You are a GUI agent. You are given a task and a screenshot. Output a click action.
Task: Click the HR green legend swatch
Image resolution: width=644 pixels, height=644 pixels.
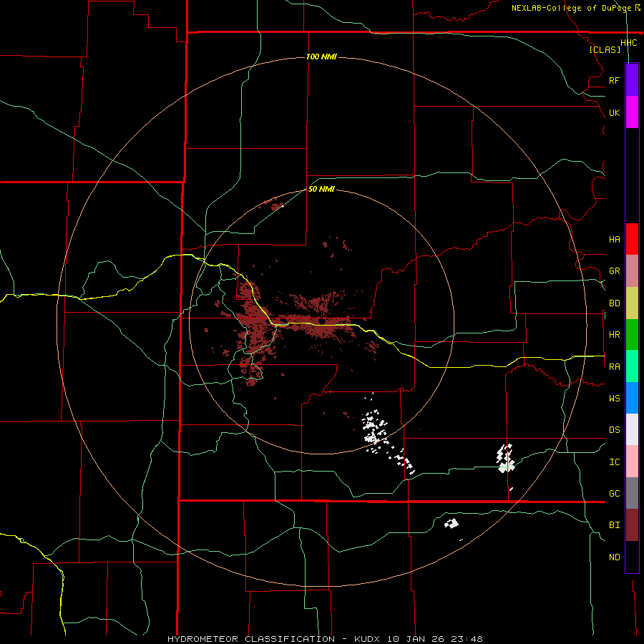[x=632, y=335]
